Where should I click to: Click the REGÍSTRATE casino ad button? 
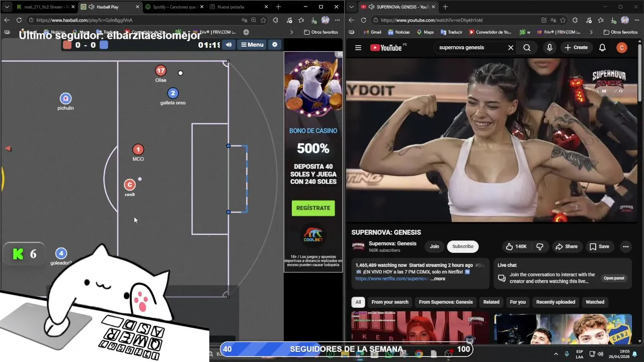tap(313, 208)
